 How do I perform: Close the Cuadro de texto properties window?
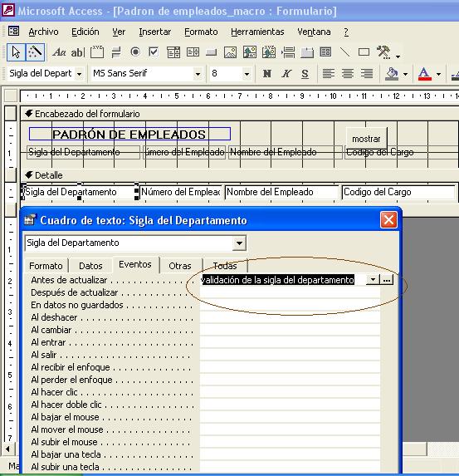pyautogui.click(x=388, y=220)
